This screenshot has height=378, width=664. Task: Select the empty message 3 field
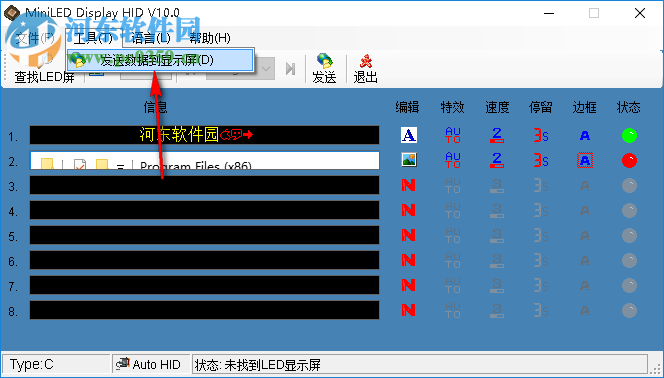pyautogui.click(x=205, y=185)
